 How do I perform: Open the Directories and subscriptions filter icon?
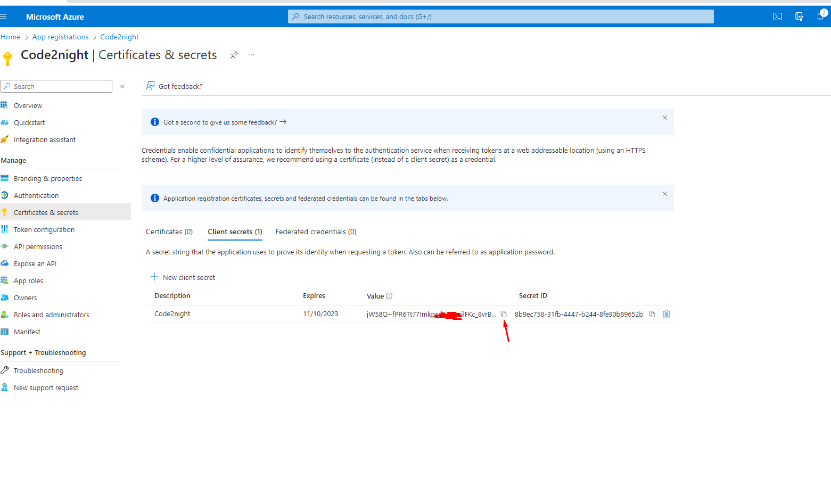click(x=799, y=16)
